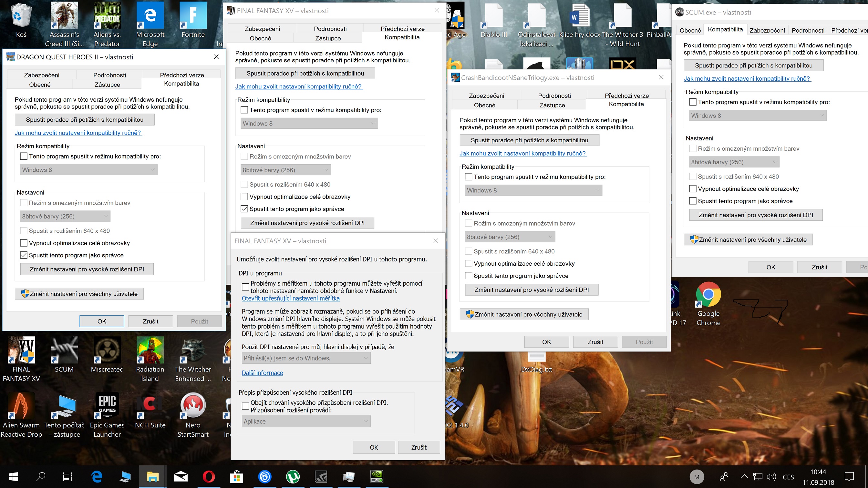Open the Obecné tab in SCUM.exe properties
868x488 pixels.
tap(690, 30)
